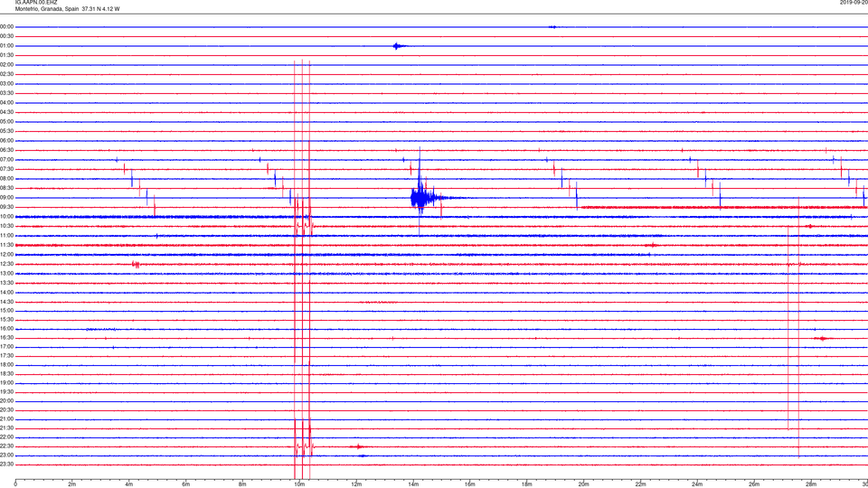
Task: Click the 20m tick label on time axis
Action: point(583,484)
